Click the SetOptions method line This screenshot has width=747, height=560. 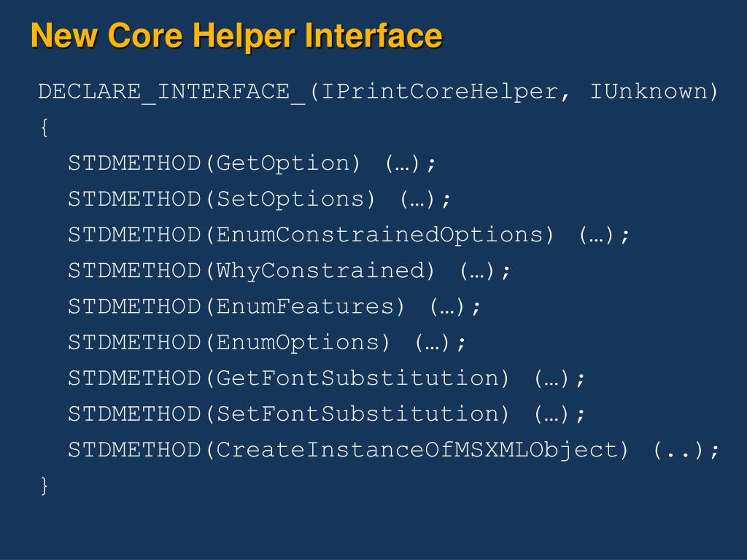pyautogui.click(x=259, y=199)
